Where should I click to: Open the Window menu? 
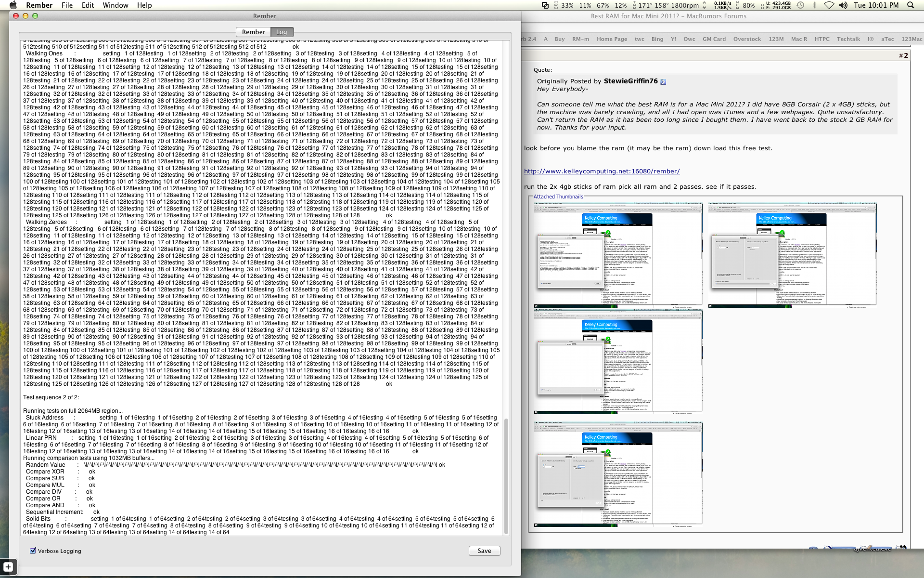tap(115, 5)
